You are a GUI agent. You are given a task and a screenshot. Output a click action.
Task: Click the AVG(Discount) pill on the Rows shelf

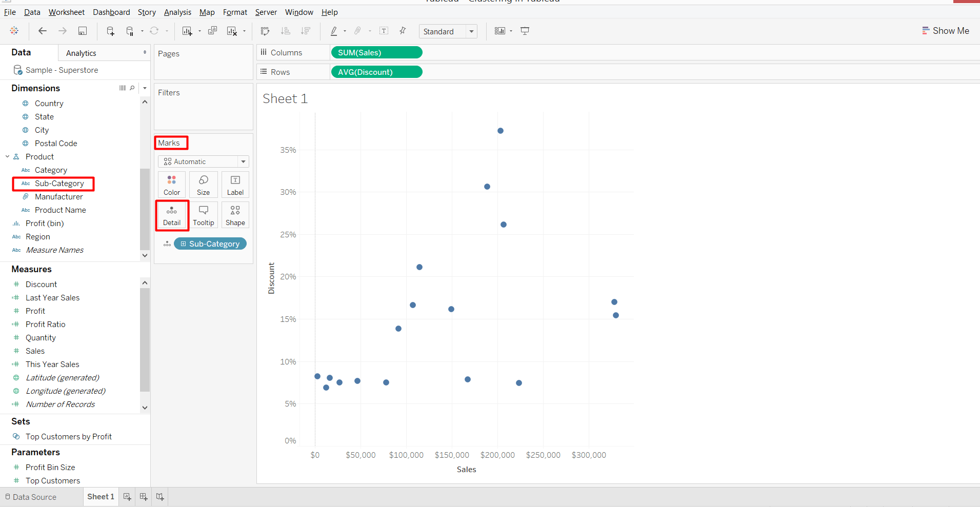tap(376, 72)
